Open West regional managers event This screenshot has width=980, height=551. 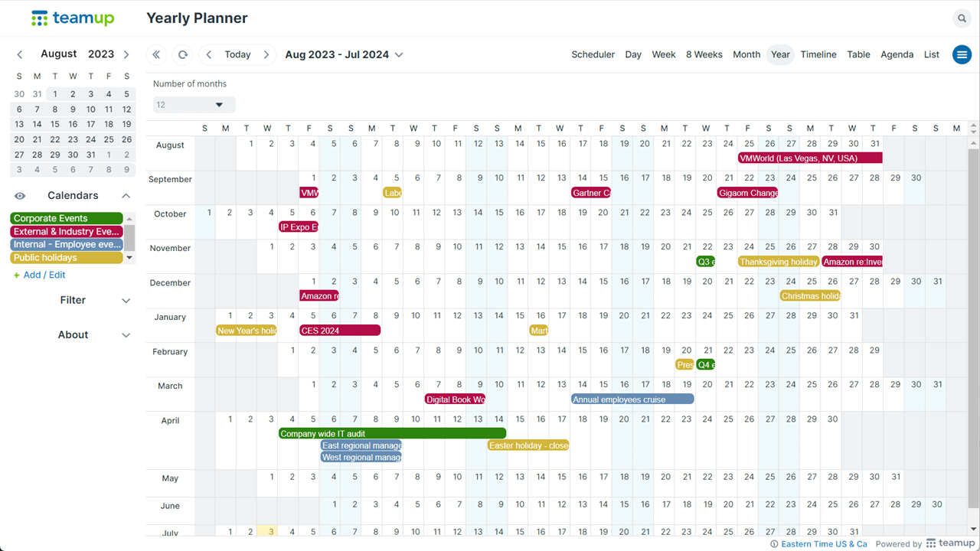pyautogui.click(x=361, y=458)
